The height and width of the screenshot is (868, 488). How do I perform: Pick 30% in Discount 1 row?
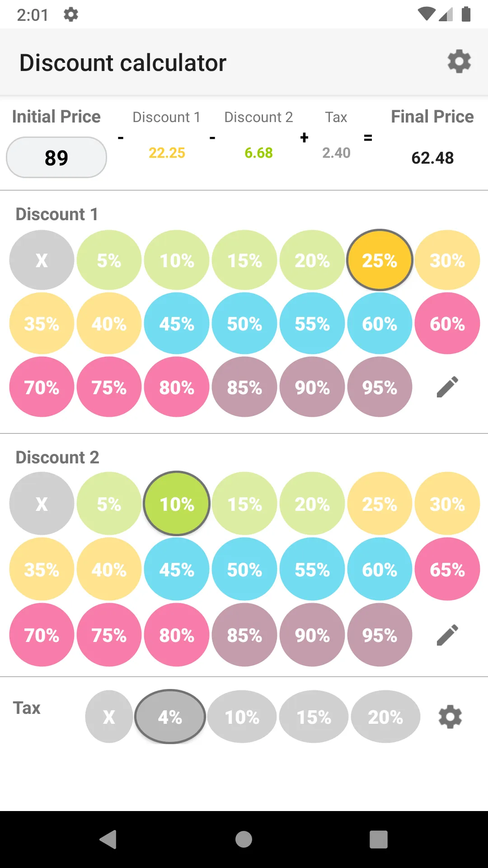(x=447, y=260)
